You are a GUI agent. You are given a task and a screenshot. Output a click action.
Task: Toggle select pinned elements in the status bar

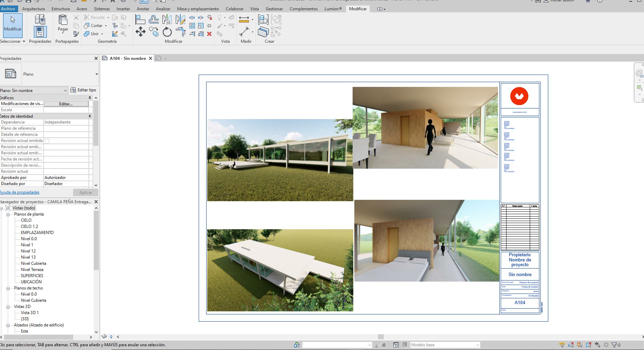click(579, 345)
